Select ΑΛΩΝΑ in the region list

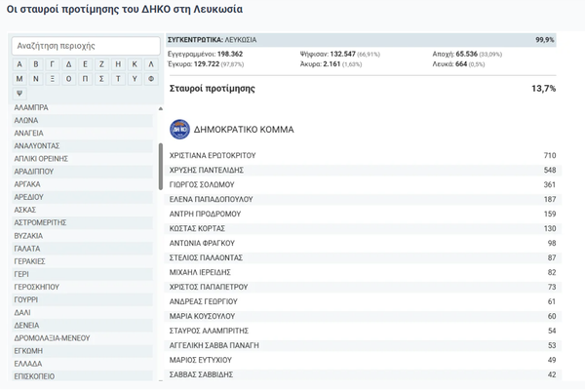[83, 121]
